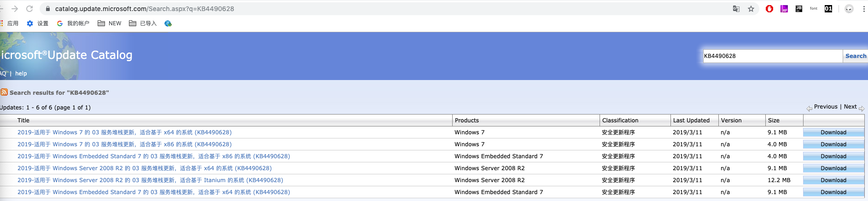Open the globe bookmark icon

pos(168,23)
